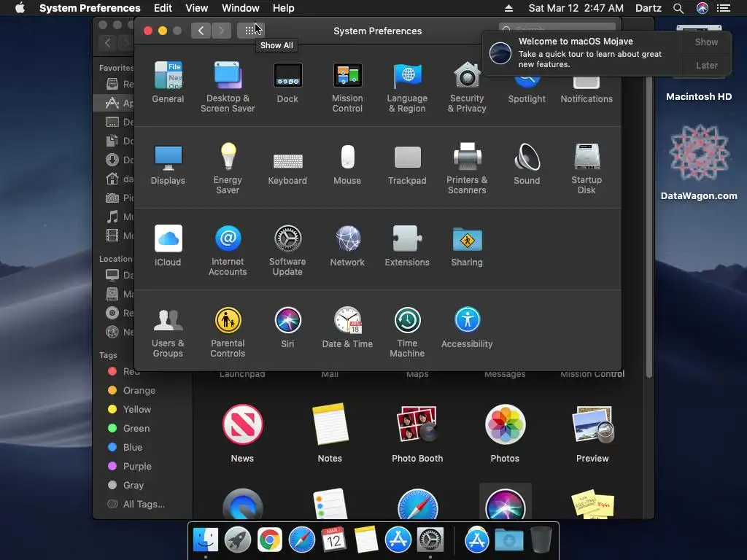Viewport: 747px width, 560px height.
Task: Open Google Chrome from the Dock
Action: pos(270,540)
